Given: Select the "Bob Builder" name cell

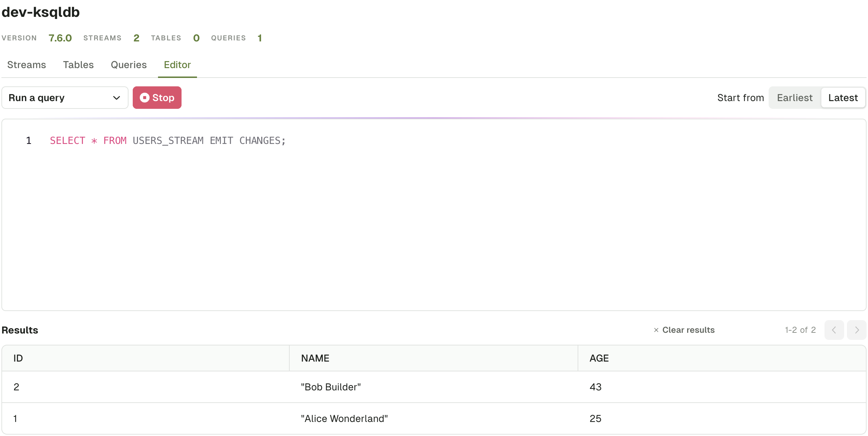Looking at the screenshot, I should (x=331, y=387).
